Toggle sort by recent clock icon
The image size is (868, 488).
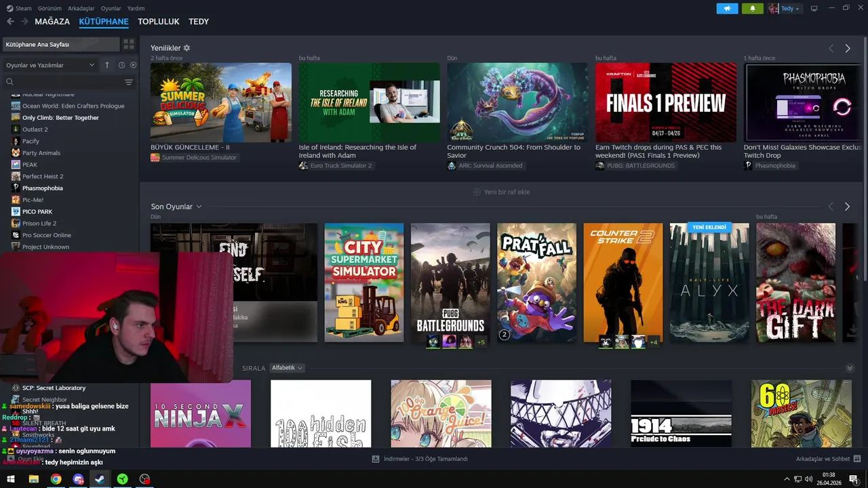pos(121,65)
